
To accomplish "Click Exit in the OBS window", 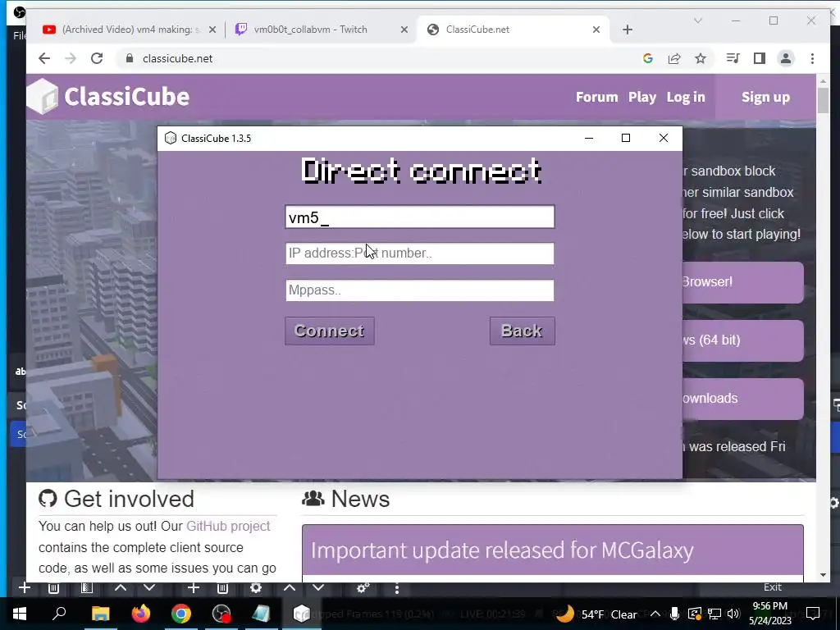I will [772, 587].
